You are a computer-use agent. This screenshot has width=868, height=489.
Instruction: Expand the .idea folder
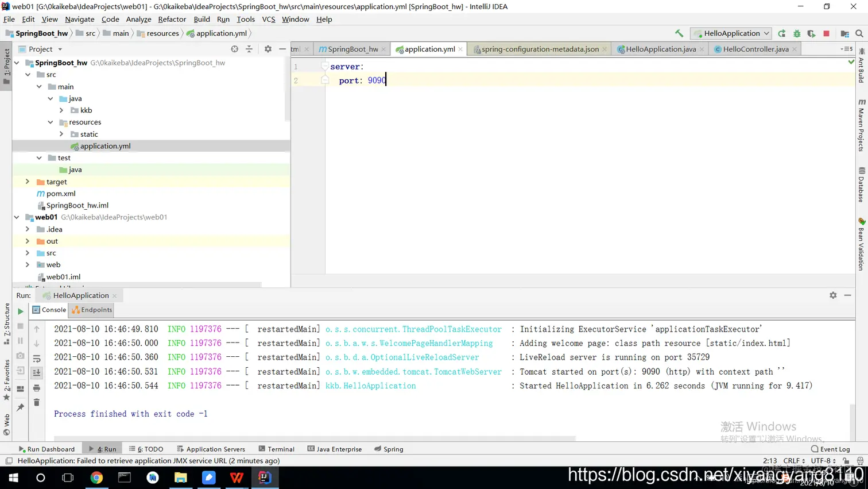[x=28, y=229]
